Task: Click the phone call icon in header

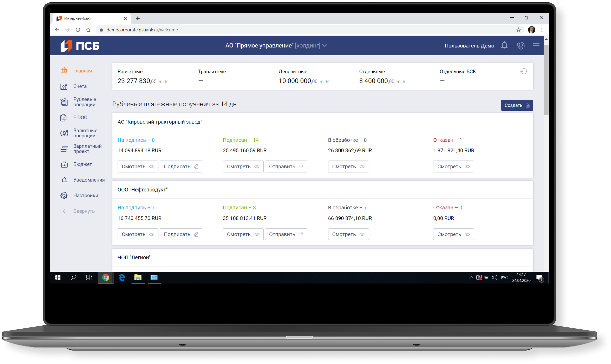Action: 521,46
